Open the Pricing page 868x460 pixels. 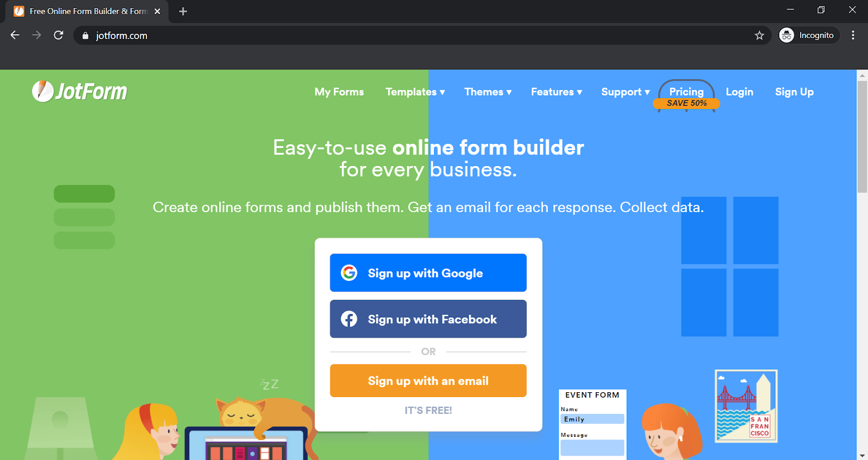coord(686,91)
